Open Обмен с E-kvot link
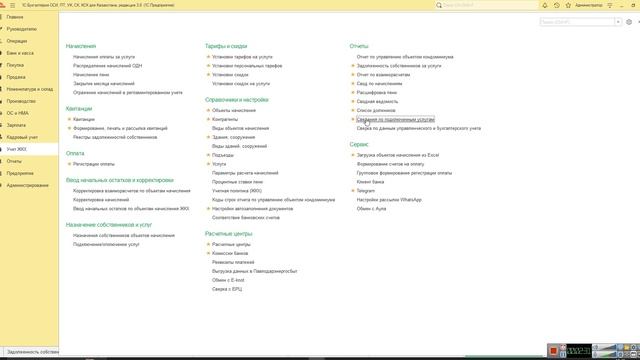This screenshot has width=640, height=360. pos(228,280)
